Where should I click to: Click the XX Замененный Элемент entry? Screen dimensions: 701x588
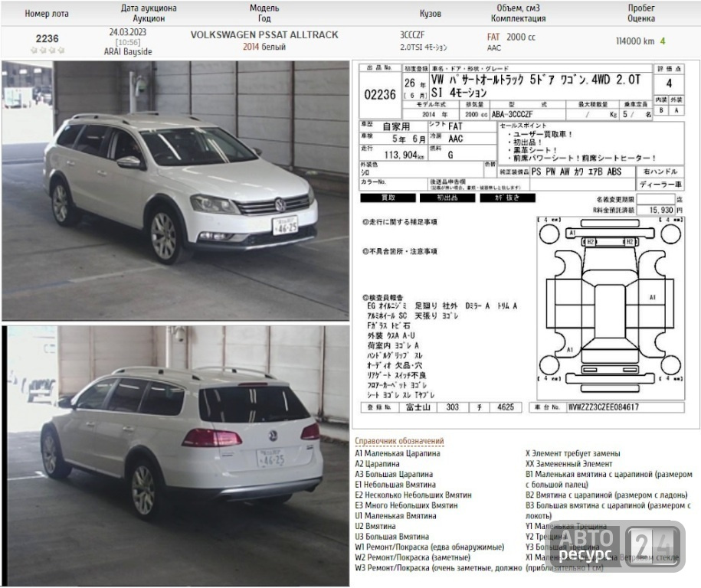pos(568,464)
